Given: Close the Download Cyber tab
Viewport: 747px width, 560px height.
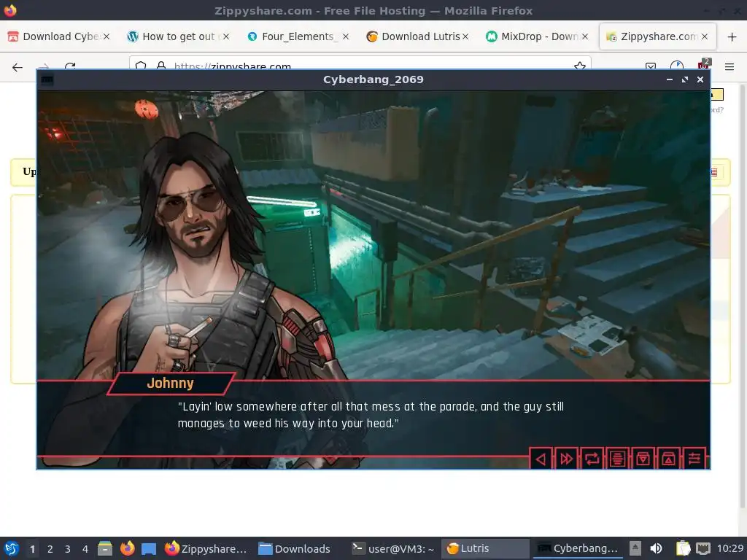Looking at the screenshot, I should 107,36.
